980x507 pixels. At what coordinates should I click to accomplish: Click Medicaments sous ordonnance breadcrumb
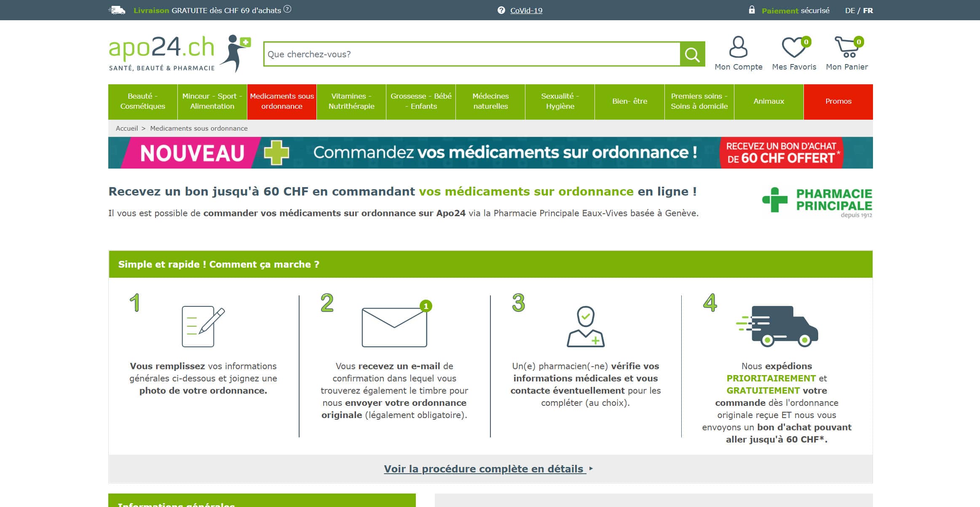(x=199, y=128)
